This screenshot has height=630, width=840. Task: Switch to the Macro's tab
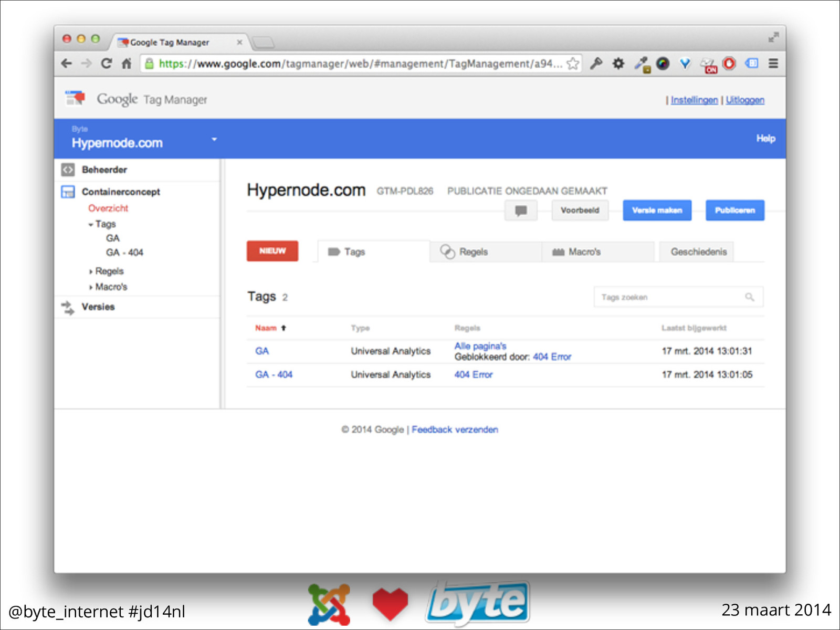[598, 252]
